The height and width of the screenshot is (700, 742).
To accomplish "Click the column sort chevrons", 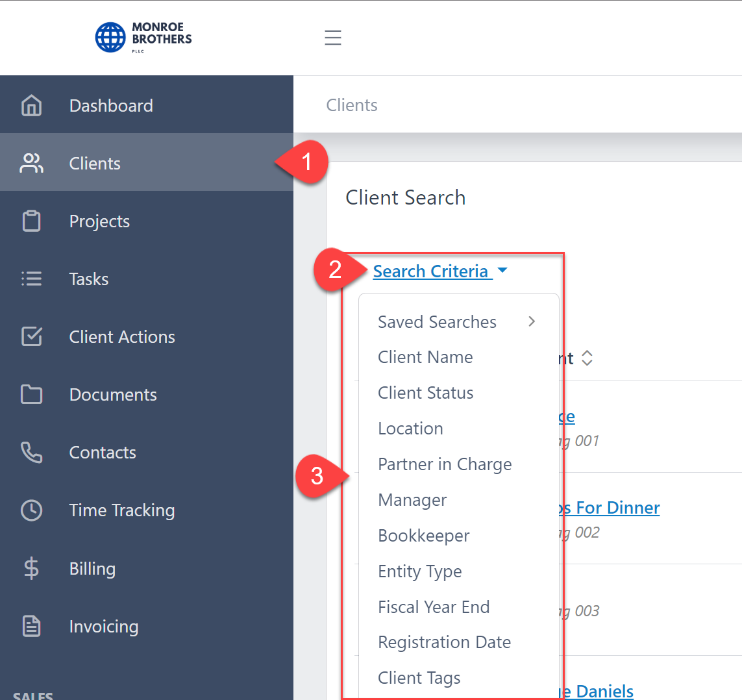I will 586,358.
